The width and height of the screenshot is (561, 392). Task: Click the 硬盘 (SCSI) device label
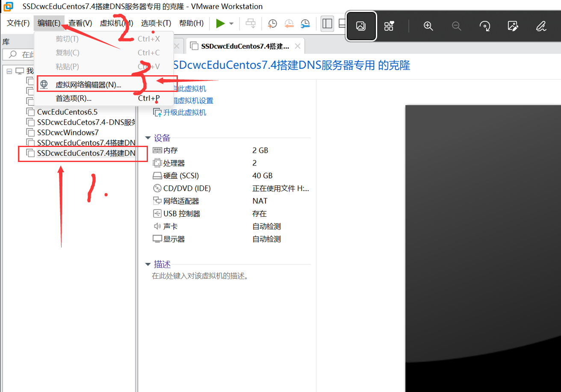pos(181,176)
